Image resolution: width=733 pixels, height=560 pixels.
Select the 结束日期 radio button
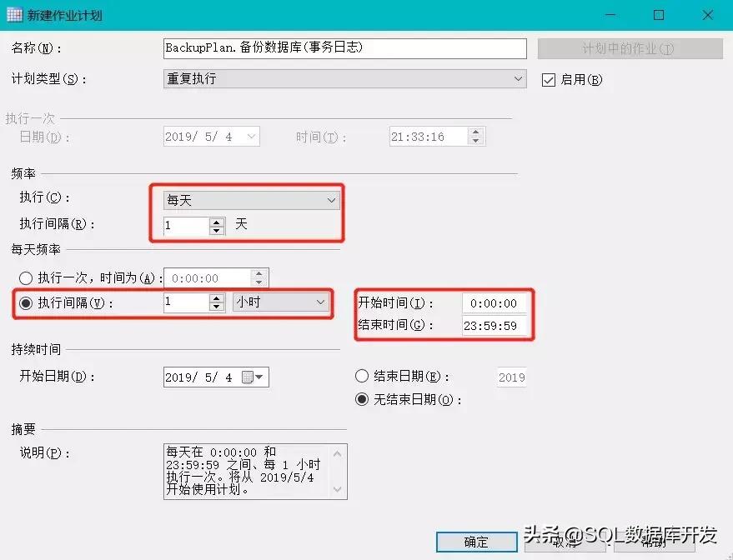(362, 377)
